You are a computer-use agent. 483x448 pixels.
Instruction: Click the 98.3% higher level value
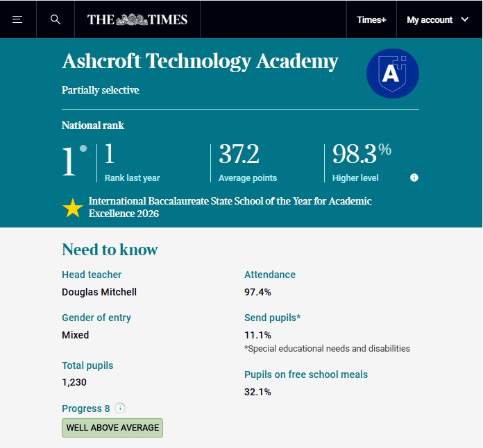(x=362, y=154)
